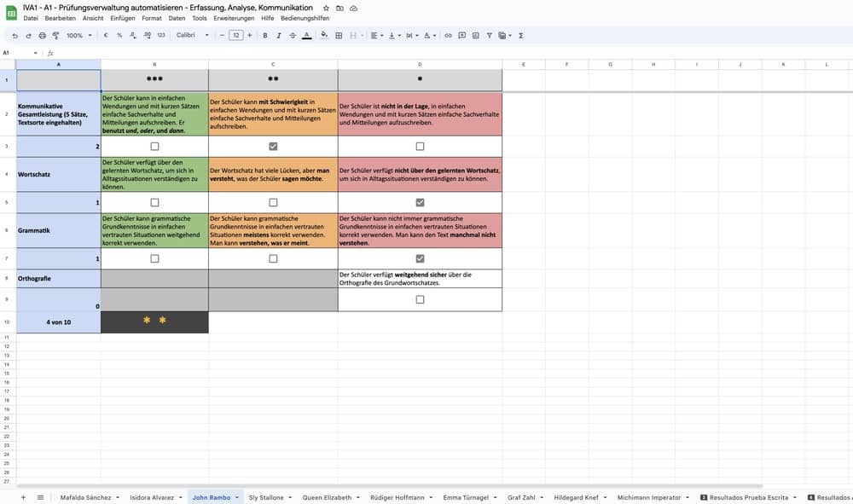Open the Calibri font dropdown
853x504 pixels.
tap(192, 35)
